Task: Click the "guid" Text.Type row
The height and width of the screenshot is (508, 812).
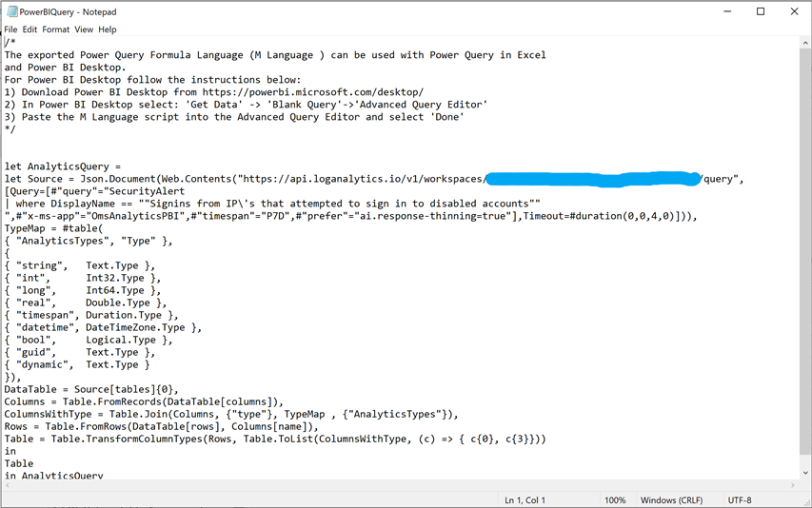Action: pyautogui.click(x=80, y=353)
